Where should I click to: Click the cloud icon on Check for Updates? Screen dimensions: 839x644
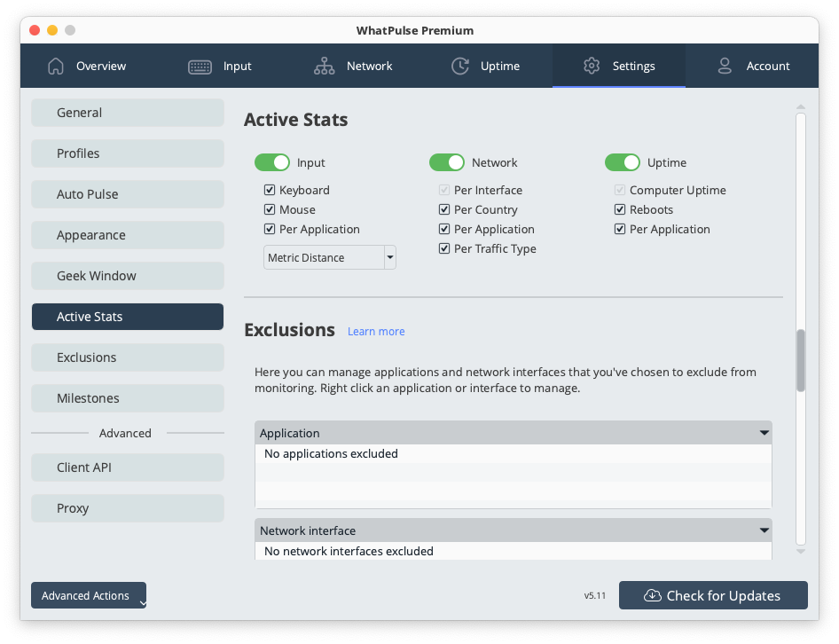click(651, 595)
